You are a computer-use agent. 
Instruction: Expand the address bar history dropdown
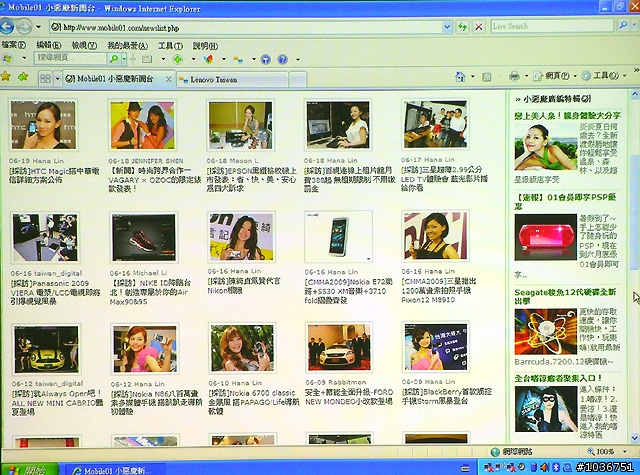click(x=447, y=27)
